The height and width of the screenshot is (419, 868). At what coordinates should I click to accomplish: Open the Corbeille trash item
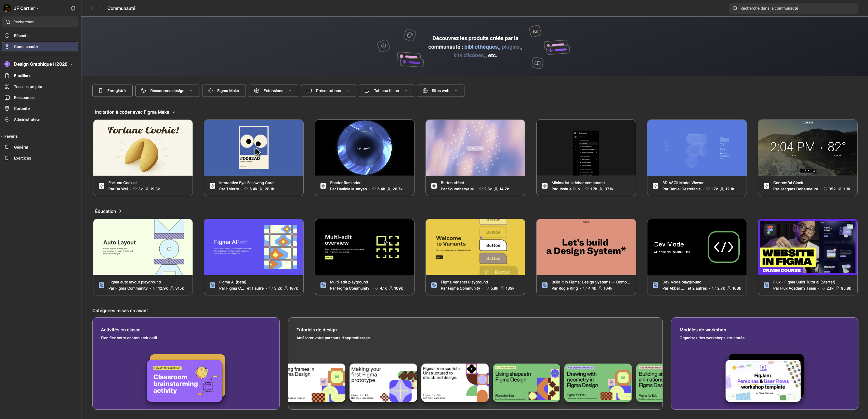22,109
